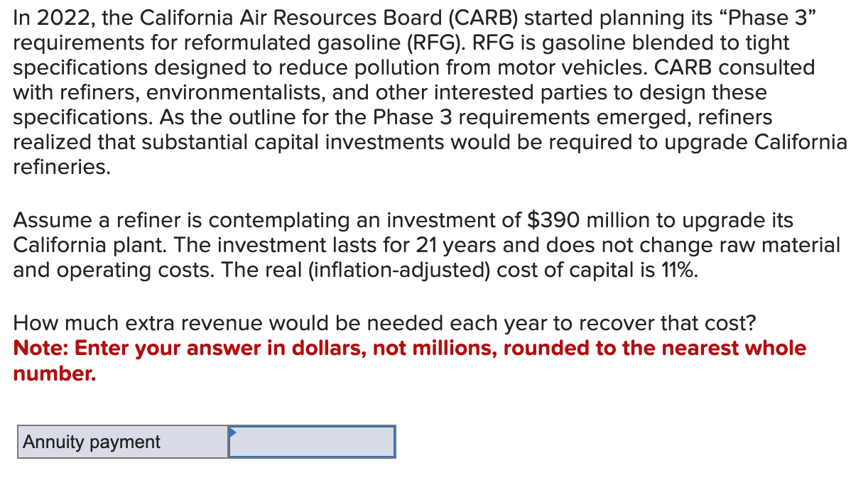
Task: Click the '11%' cost of capital figure
Action: tap(680, 270)
